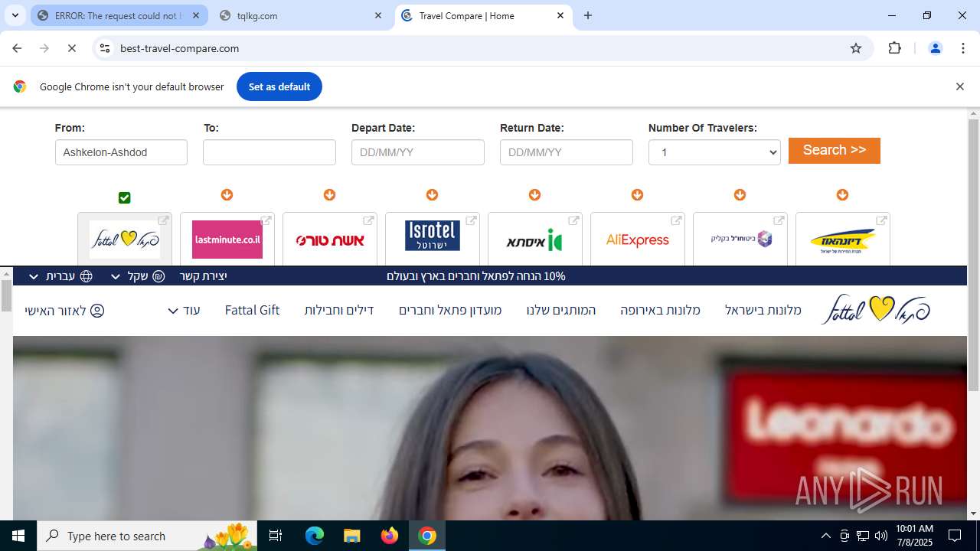
Task: Select the Fattal logo card
Action: [x=125, y=240]
